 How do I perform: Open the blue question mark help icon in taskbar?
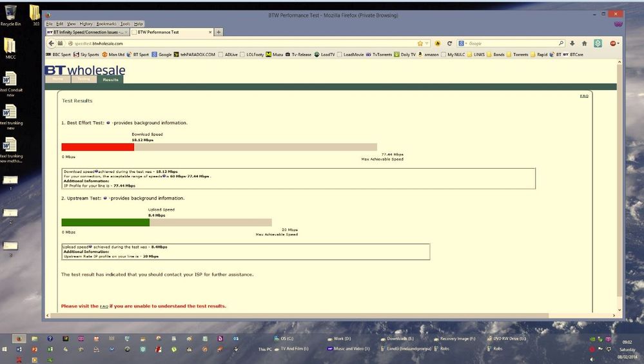(x=50, y=339)
